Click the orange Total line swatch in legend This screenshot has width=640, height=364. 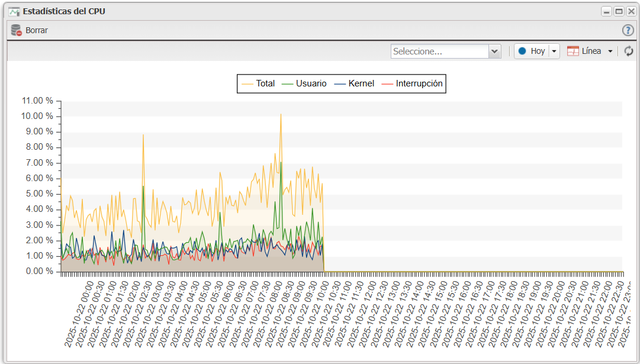[x=247, y=83]
